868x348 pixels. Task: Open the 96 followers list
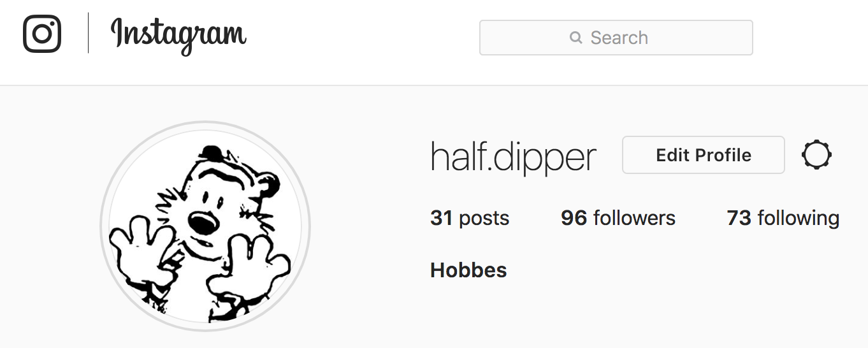pos(618,218)
